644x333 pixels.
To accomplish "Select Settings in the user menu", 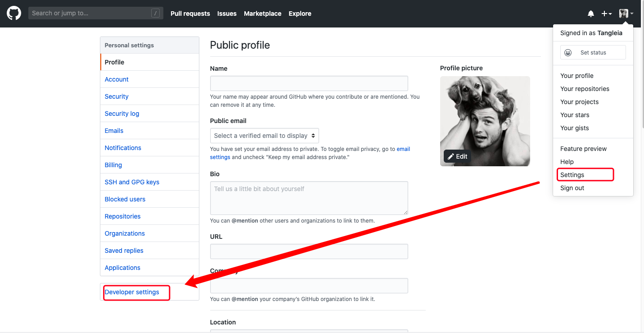I will coord(572,175).
